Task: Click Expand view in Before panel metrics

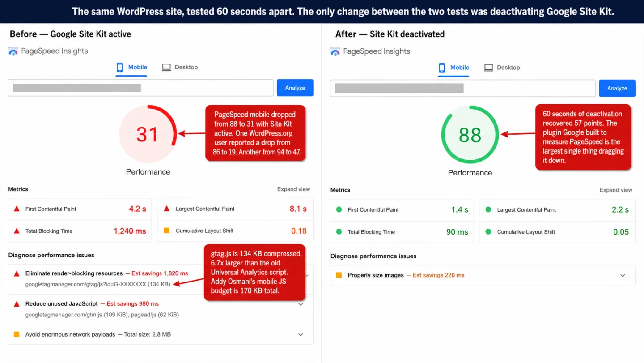Action: coord(293,189)
